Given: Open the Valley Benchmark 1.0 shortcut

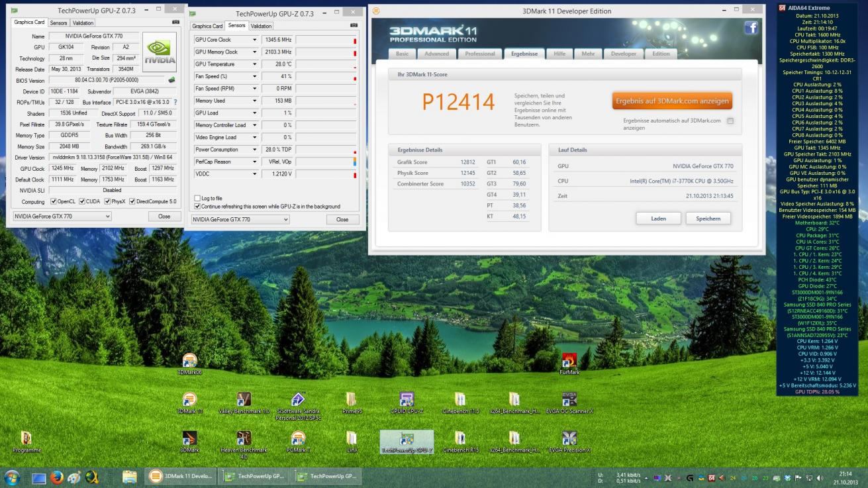Looking at the screenshot, I should point(244,403).
